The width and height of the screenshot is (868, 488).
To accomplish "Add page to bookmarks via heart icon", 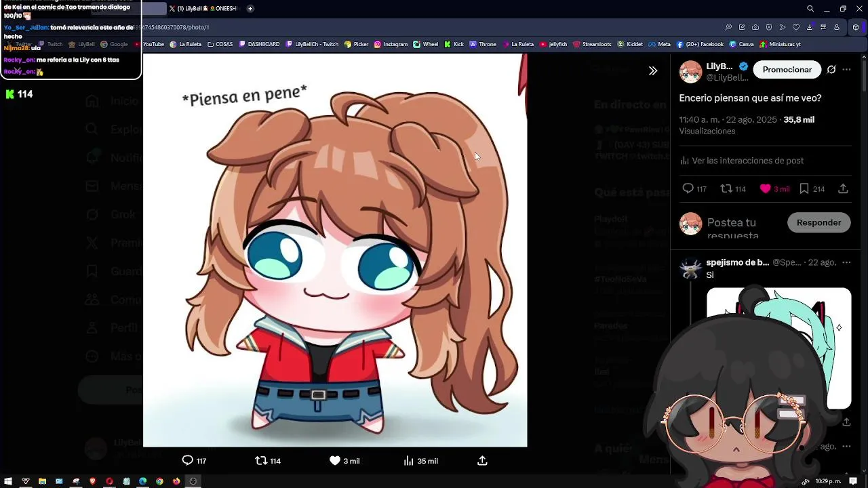I will 796,27.
